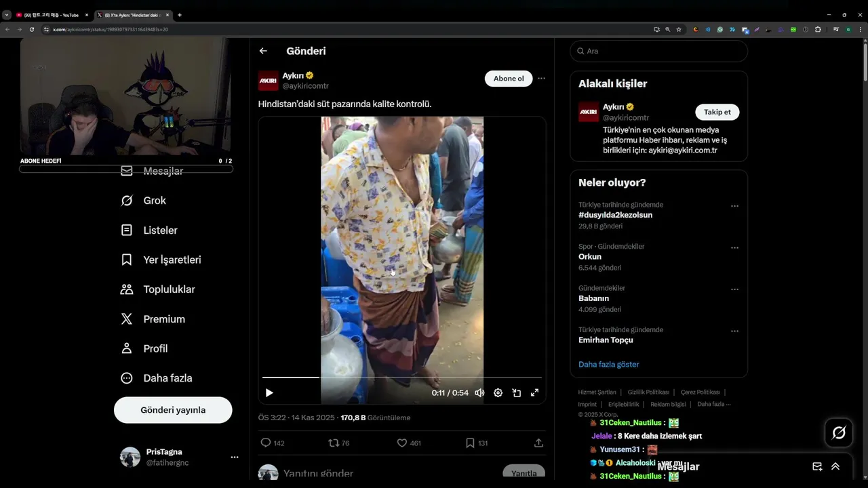The width and height of the screenshot is (868, 488).
Task: Mute the video using the speaker icon
Action: pyautogui.click(x=479, y=392)
